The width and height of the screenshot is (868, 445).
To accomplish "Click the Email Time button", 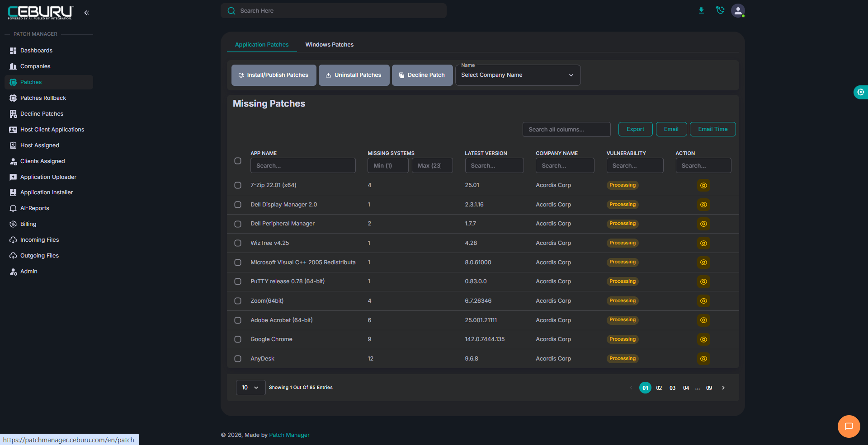I will point(713,129).
